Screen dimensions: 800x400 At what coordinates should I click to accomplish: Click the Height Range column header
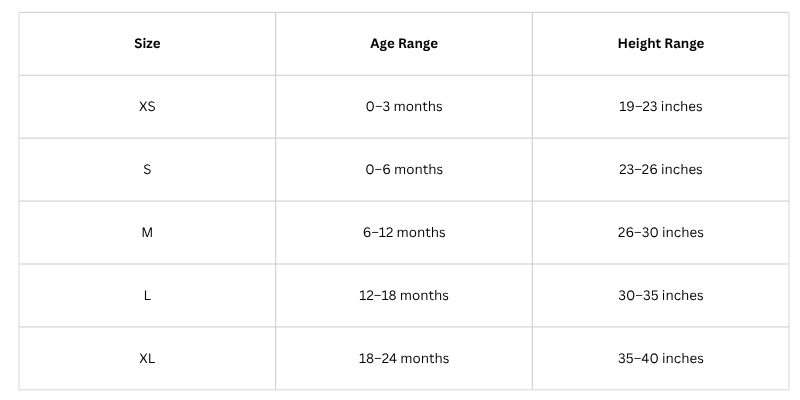point(660,44)
